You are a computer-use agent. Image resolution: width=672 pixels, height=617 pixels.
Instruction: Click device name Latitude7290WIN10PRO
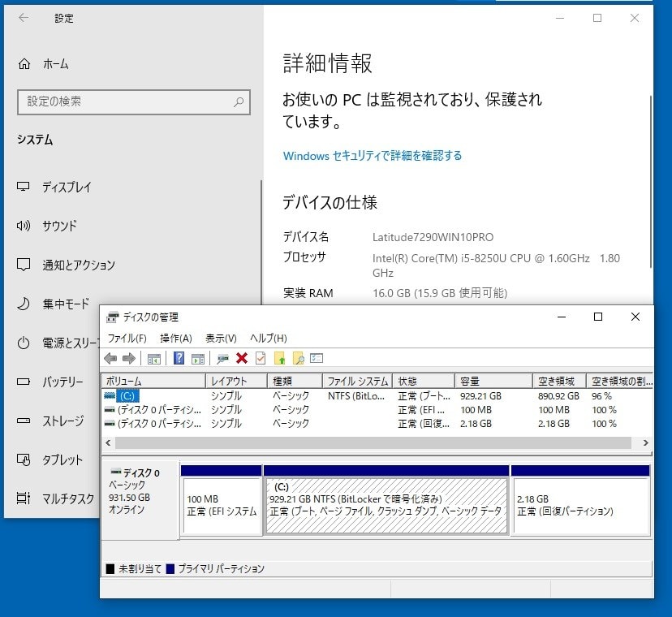(433, 237)
